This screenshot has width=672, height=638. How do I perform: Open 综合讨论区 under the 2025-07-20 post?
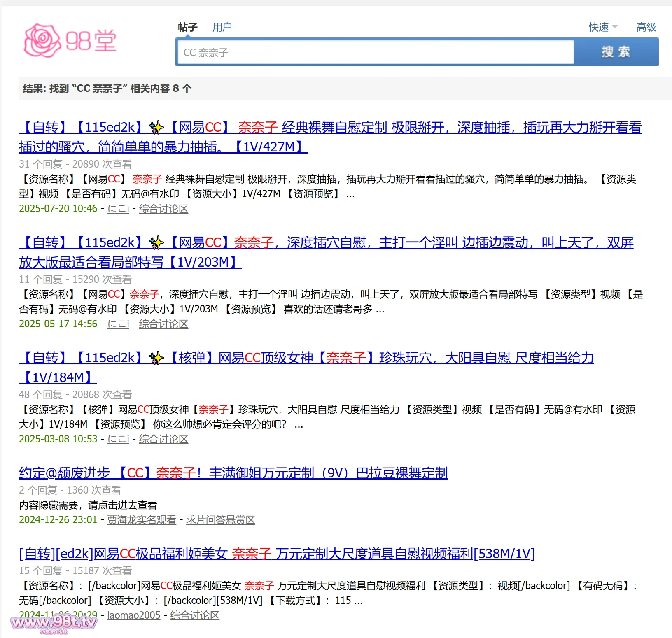(163, 209)
